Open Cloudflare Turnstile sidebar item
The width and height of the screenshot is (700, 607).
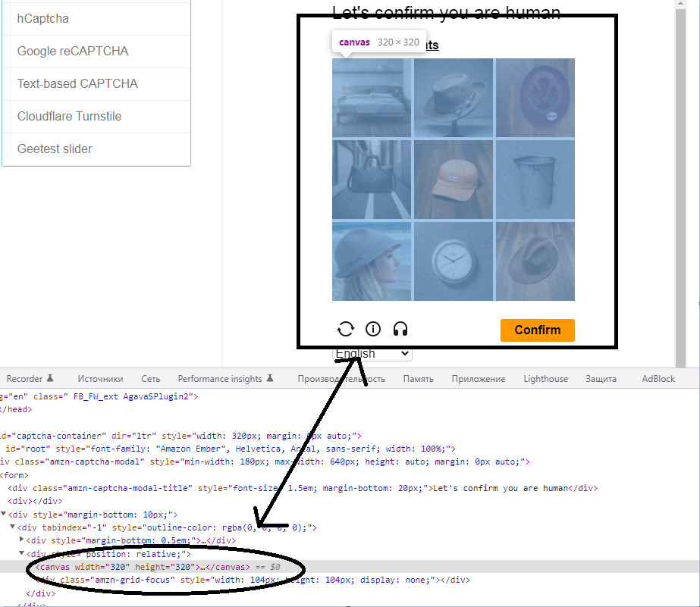coord(96,117)
